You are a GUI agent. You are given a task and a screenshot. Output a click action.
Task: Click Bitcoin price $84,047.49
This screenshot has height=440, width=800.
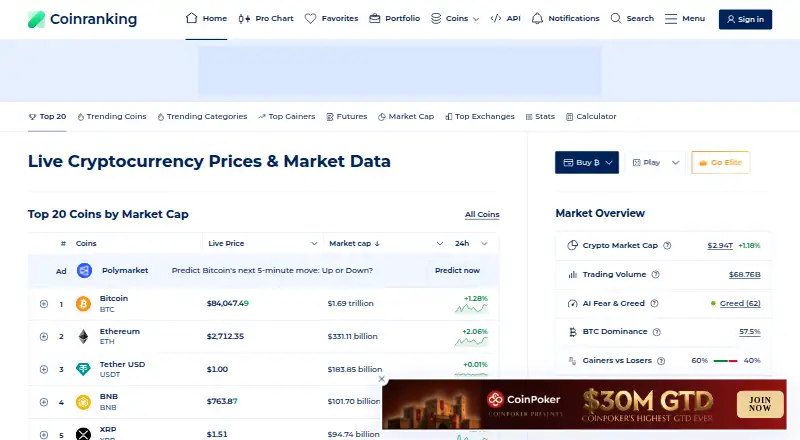(228, 303)
